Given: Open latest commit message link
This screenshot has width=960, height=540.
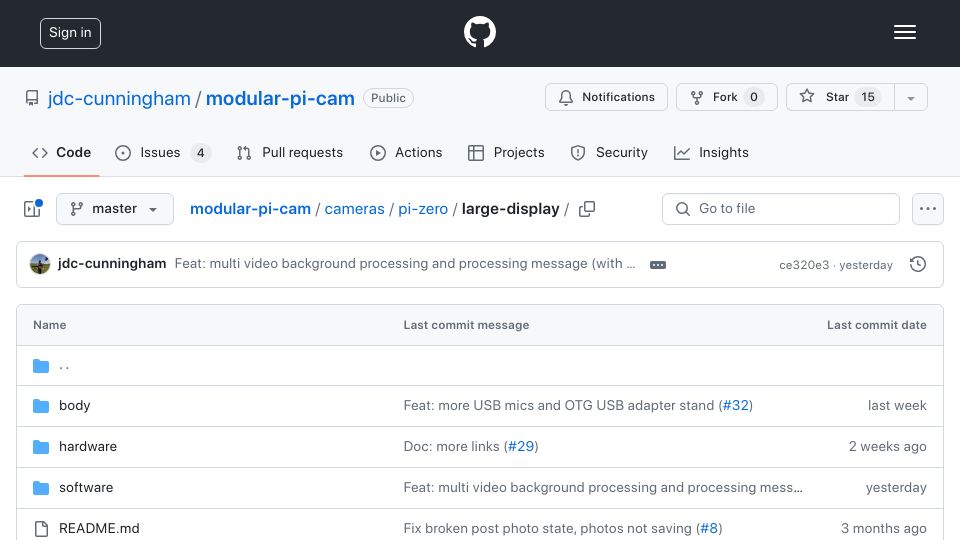Looking at the screenshot, I should click(405, 263).
